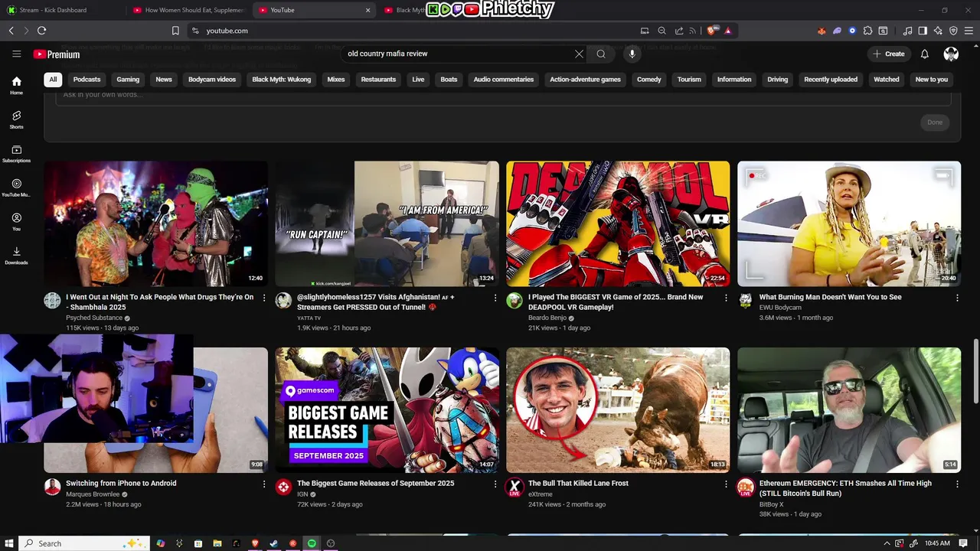
Task: Open the YouTube guide hamburger menu
Action: [x=16, y=54]
